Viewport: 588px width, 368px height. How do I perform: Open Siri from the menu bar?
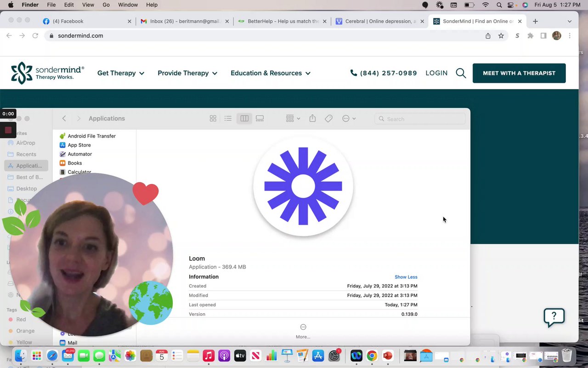pos(525,5)
